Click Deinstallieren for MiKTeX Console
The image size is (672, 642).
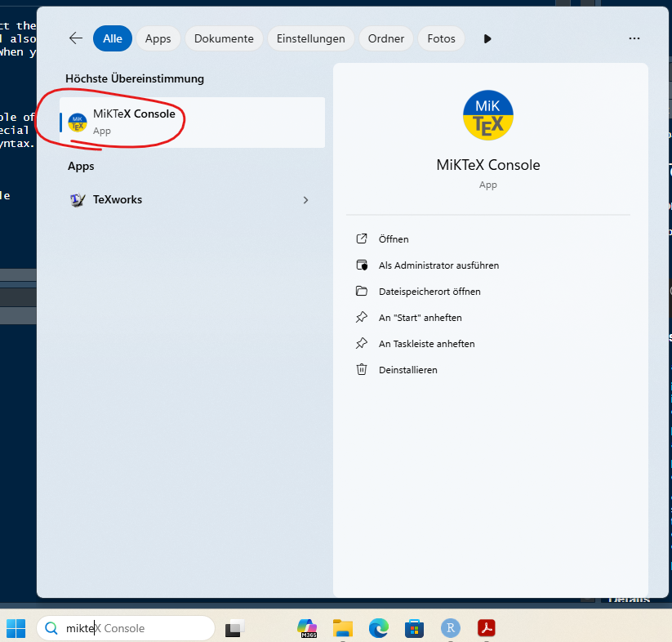click(407, 370)
